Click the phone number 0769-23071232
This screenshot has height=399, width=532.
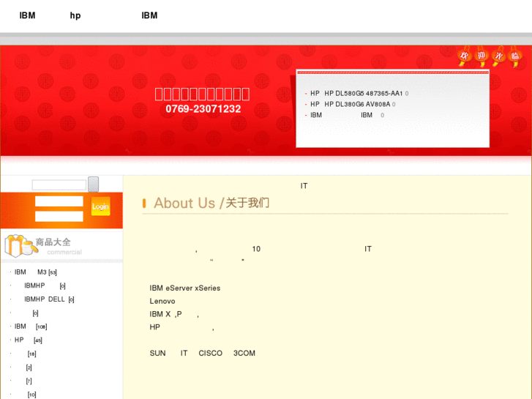[x=203, y=108]
